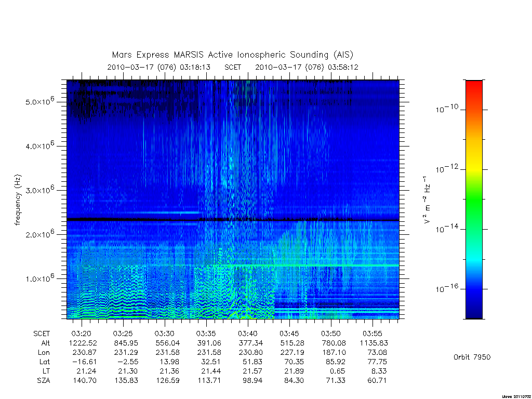
Task: Select the start time 03:18:13 label
Action: [195, 67]
